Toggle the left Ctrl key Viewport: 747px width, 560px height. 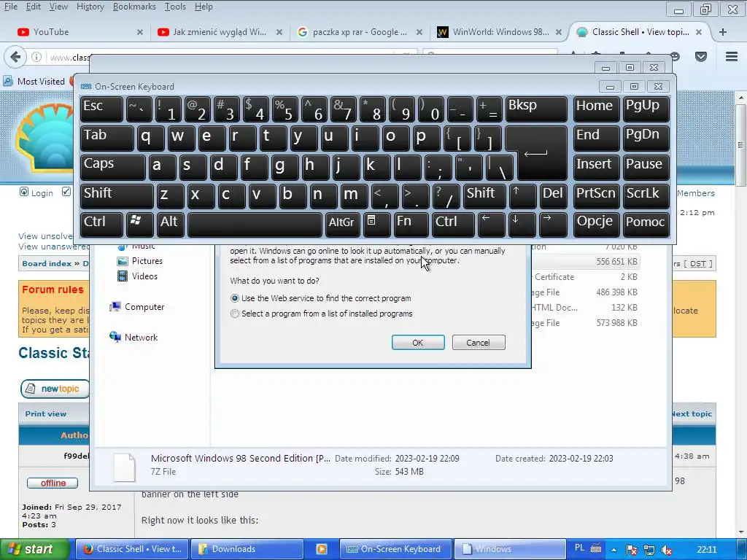[101, 225]
